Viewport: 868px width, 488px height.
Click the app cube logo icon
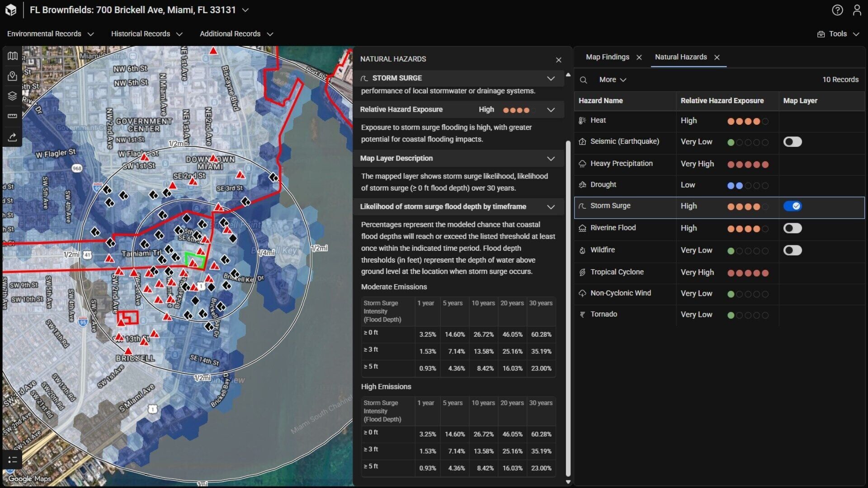(x=10, y=10)
